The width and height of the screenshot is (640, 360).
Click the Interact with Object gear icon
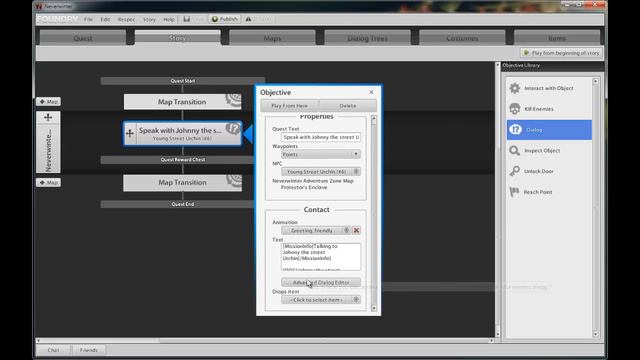(x=515, y=88)
